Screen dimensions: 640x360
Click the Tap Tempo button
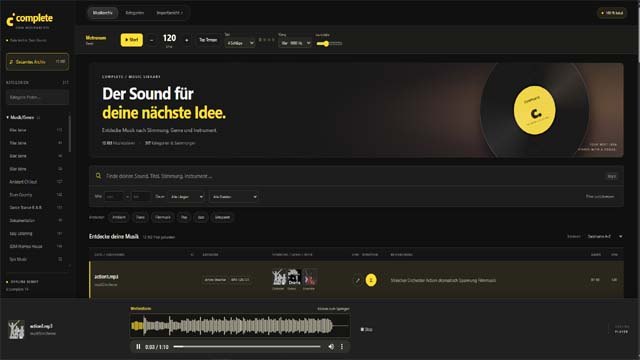pyautogui.click(x=208, y=40)
